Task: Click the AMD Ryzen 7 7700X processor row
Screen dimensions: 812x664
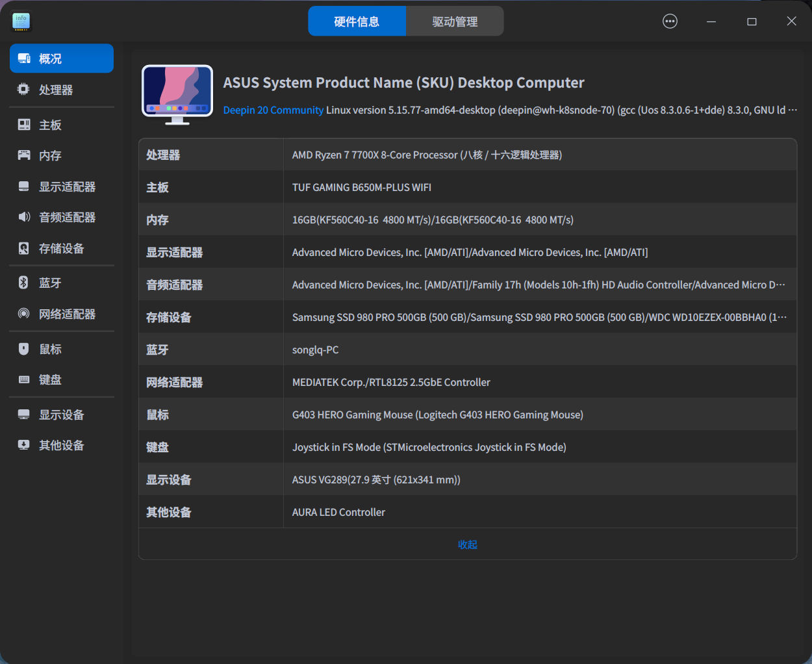Action: [427, 155]
